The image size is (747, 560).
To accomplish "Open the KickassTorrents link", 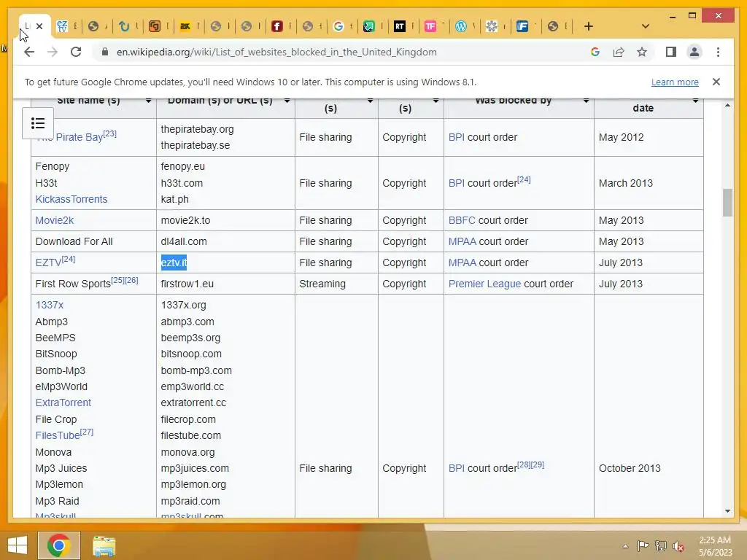I will click(x=71, y=199).
